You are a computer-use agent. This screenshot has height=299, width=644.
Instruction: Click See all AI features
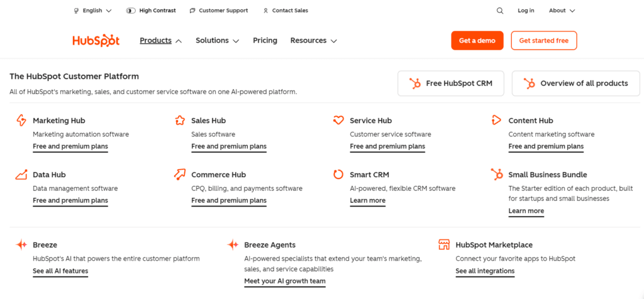tap(60, 271)
